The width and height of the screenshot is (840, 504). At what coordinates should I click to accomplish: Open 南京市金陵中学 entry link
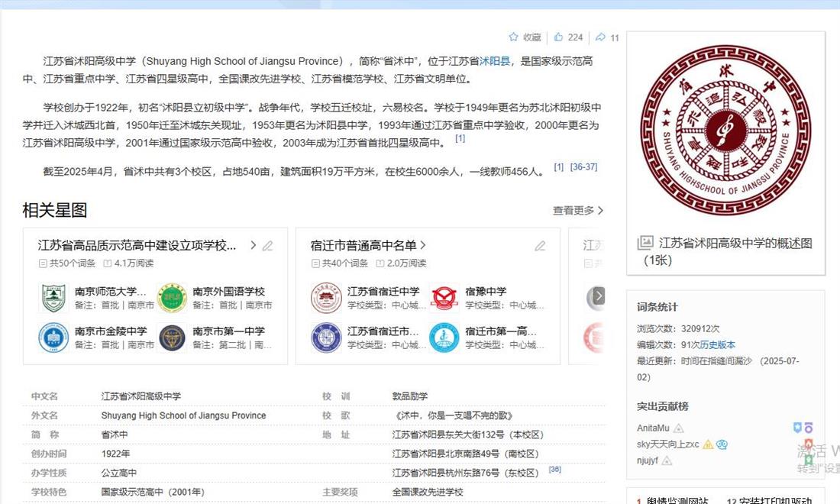tap(111, 331)
